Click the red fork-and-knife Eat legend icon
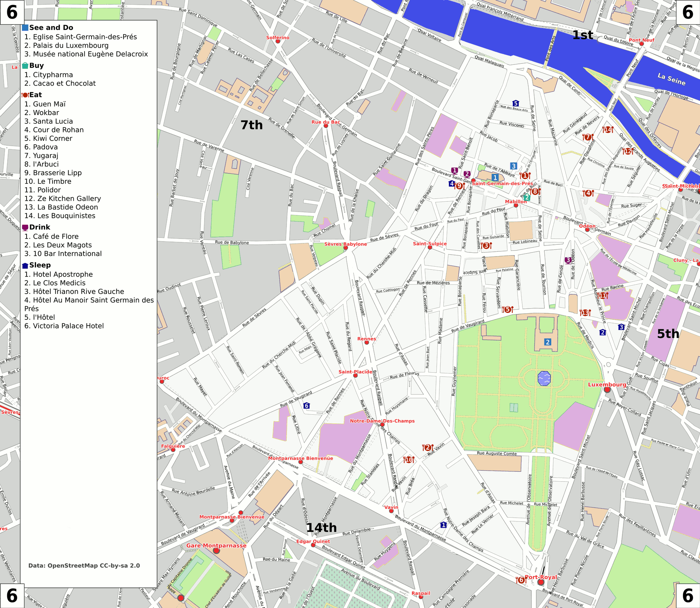This screenshot has width=700, height=608. pyautogui.click(x=25, y=95)
